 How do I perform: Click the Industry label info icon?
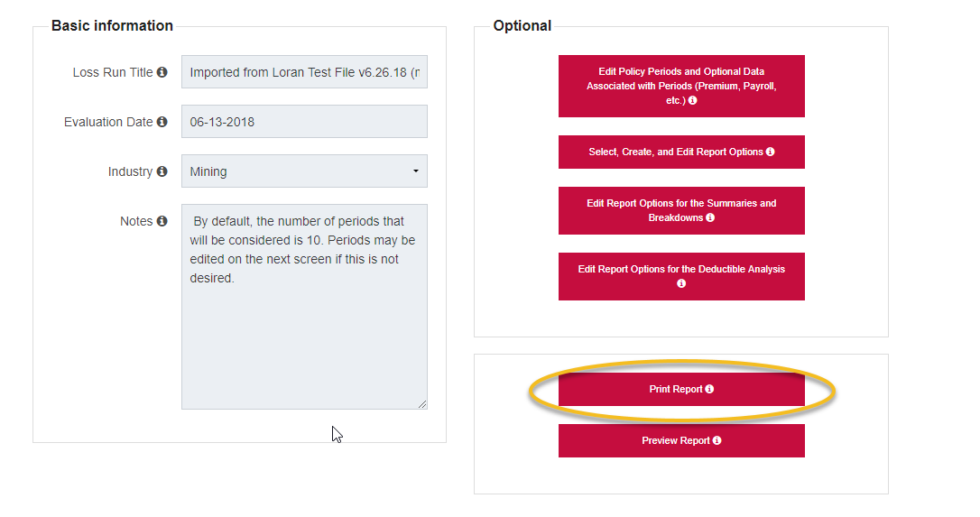coord(162,171)
